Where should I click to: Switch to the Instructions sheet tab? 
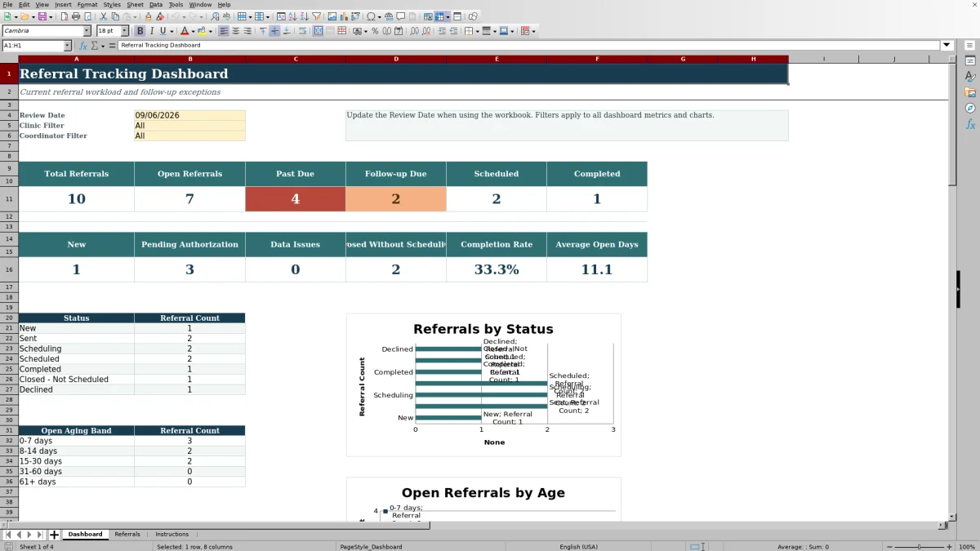point(171,535)
